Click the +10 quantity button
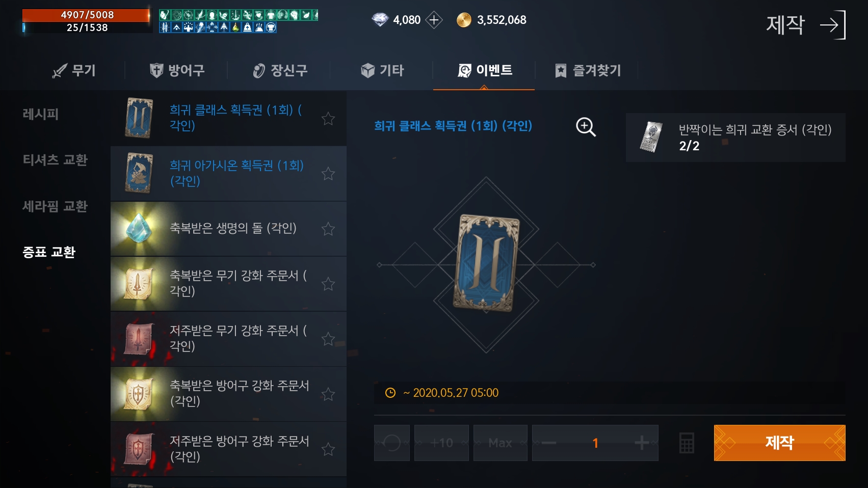 pyautogui.click(x=441, y=443)
